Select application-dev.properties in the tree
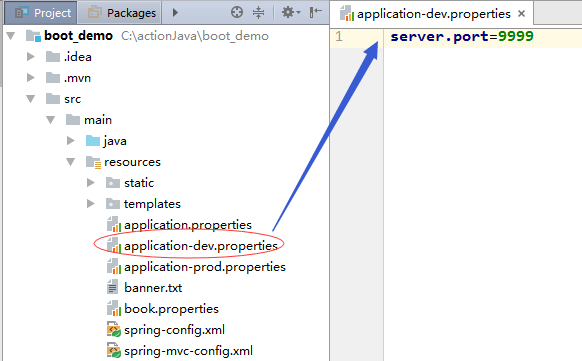 (201, 246)
